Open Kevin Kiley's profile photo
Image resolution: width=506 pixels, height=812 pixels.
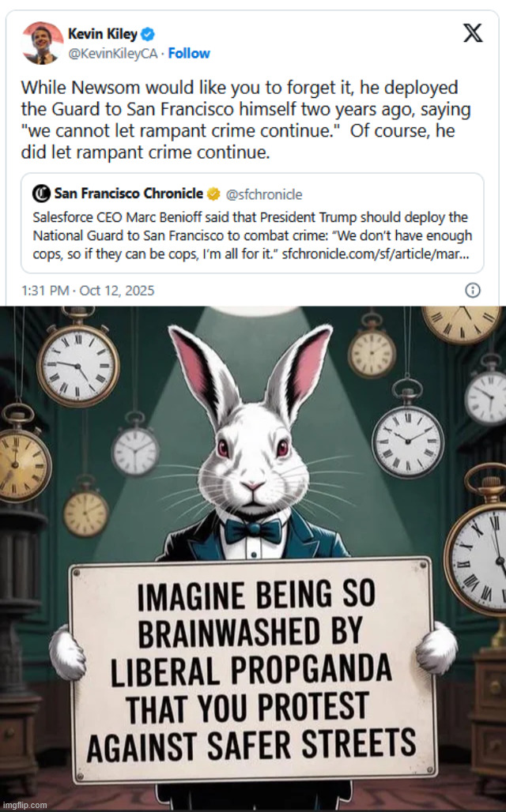pyautogui.click(x=43, y=43)
